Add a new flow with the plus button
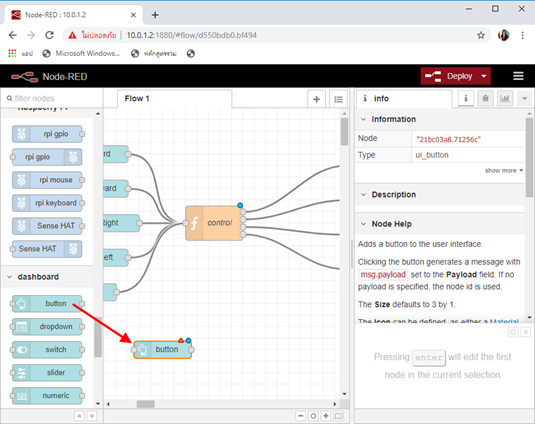 point(316,99)
